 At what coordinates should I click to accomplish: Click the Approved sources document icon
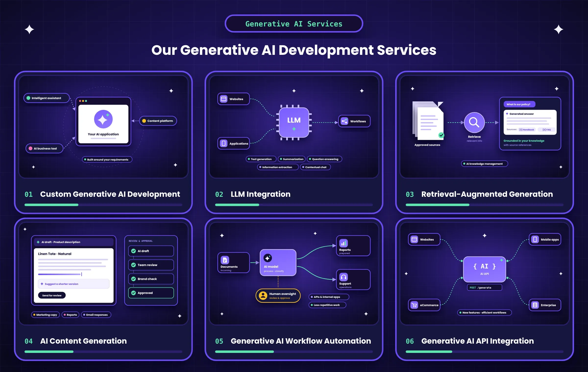click(428, 121)
